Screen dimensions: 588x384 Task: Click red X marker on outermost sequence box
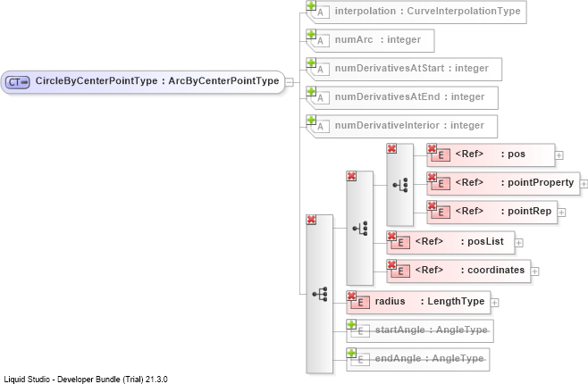click(x=311, y=220)
